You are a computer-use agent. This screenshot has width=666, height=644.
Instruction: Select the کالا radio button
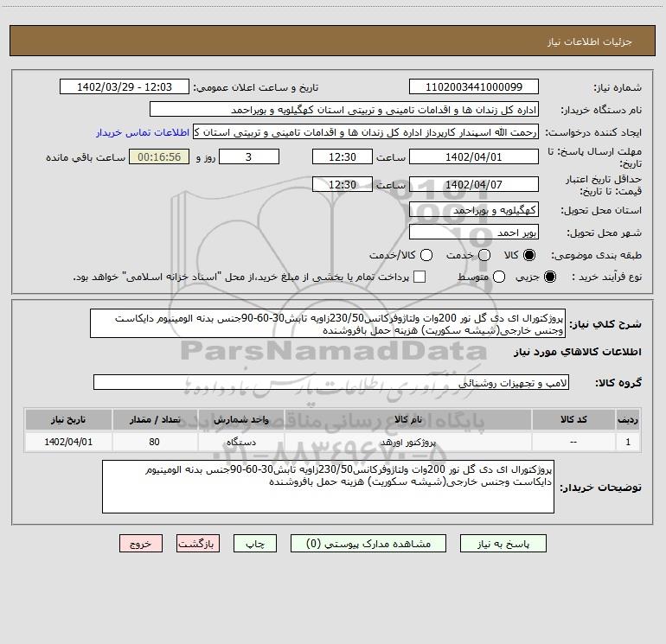[529, 255]
